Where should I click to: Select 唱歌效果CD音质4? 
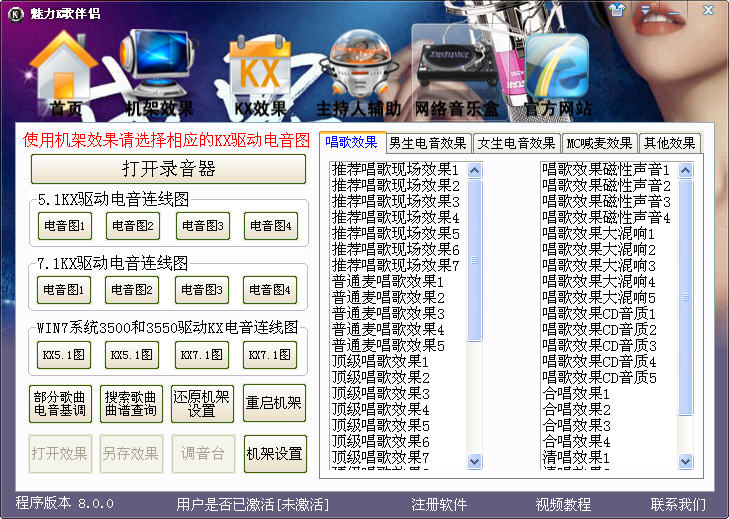coord(599,361)
